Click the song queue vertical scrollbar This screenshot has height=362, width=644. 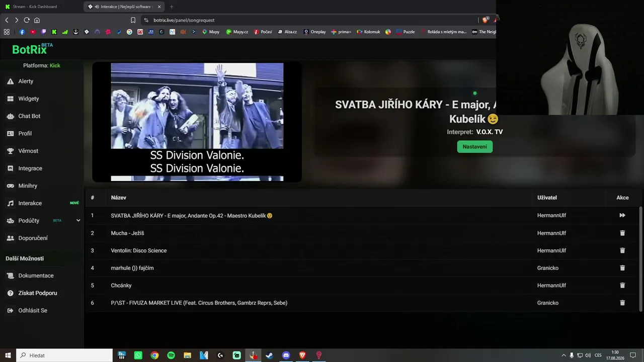coord(640,259)
